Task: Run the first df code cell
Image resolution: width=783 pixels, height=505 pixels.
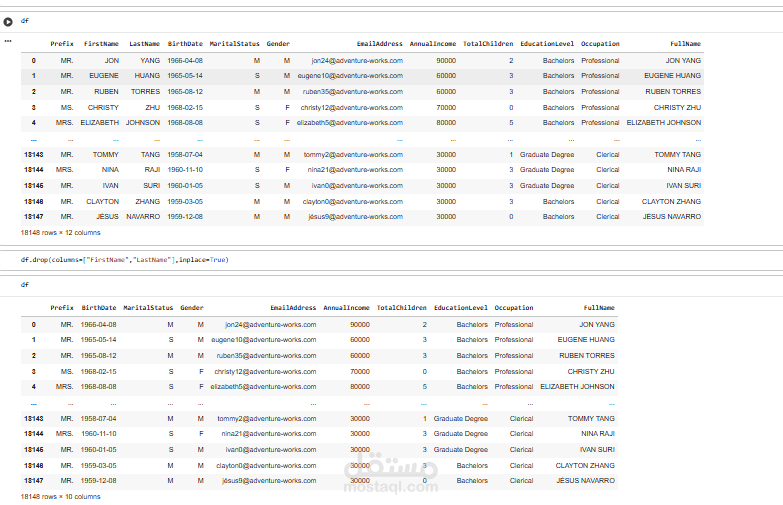Action: [x=8, y=22]
